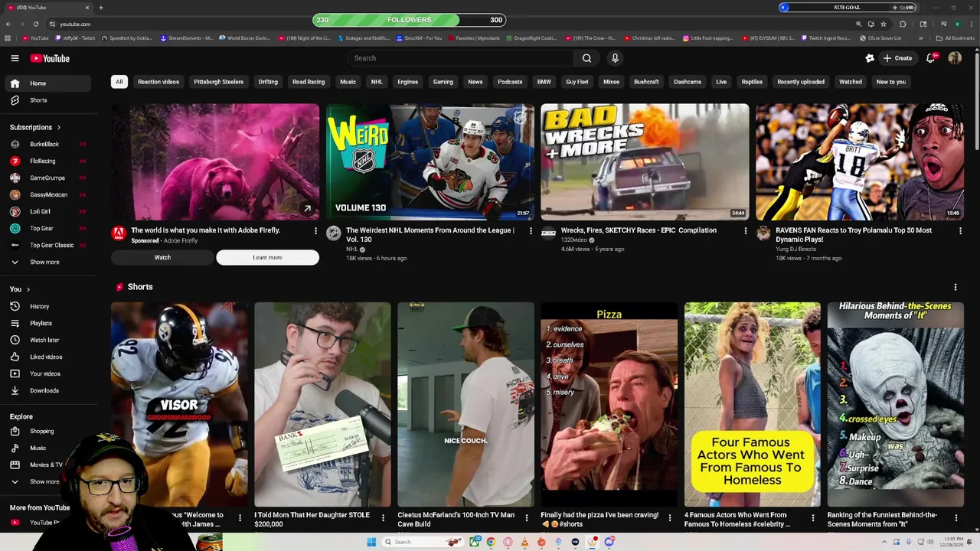980x551 pixels.
Task: Open Four Famous Actors Homeless short
Action: pos(752,404)
